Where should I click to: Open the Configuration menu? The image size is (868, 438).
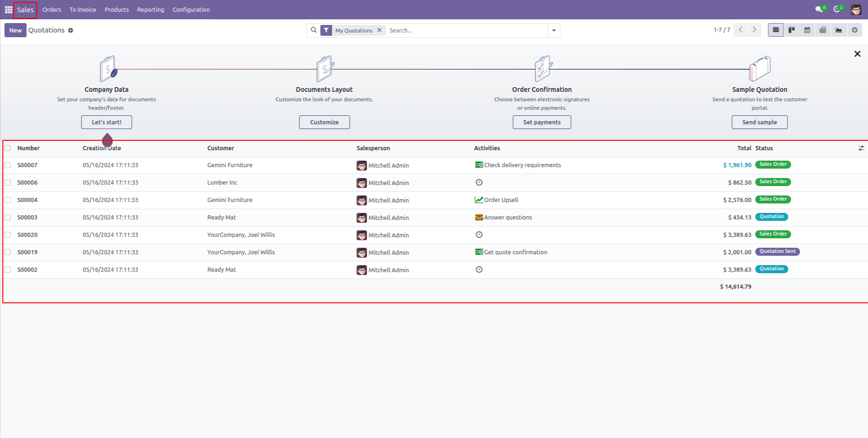pos(191,9)
